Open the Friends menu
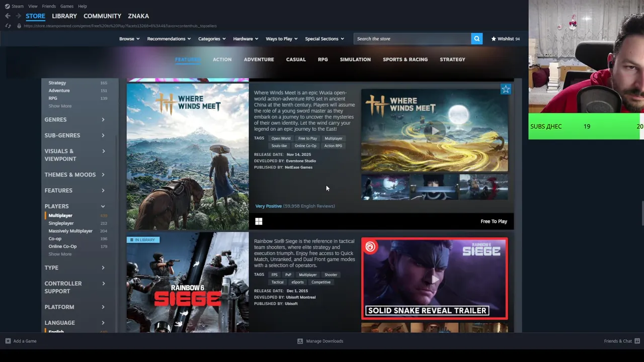 click(x=49, y=6)
